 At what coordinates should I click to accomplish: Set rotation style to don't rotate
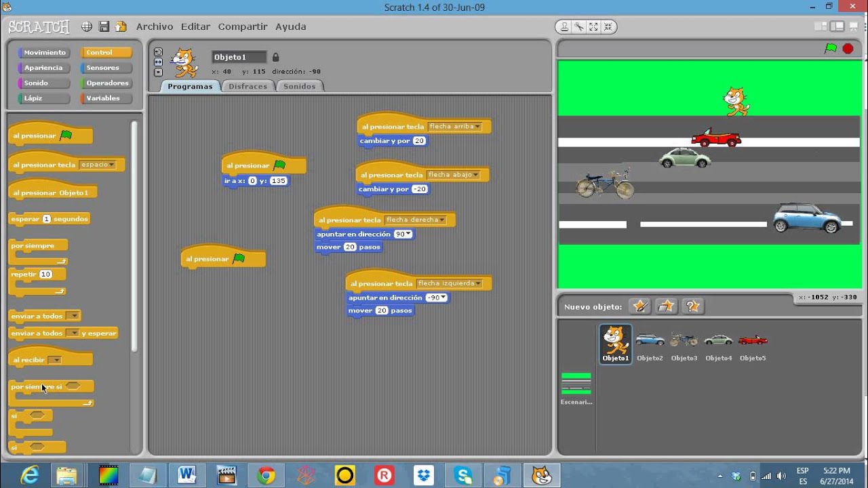click(158, 71)
